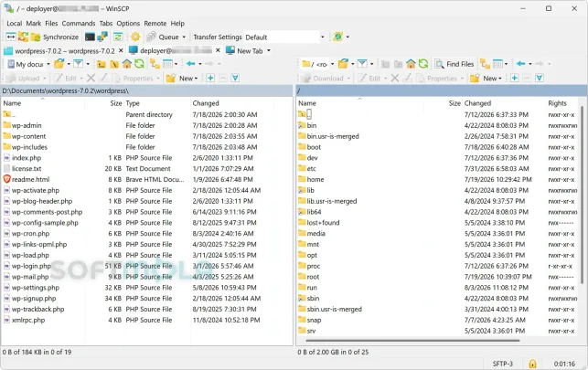Open the Options menu
This screenshot has width=588, height=370.
coord(128,23)
